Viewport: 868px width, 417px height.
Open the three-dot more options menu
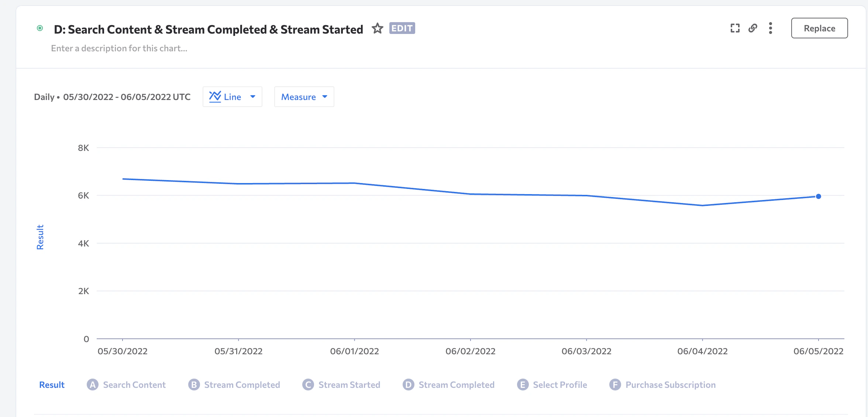771,28
